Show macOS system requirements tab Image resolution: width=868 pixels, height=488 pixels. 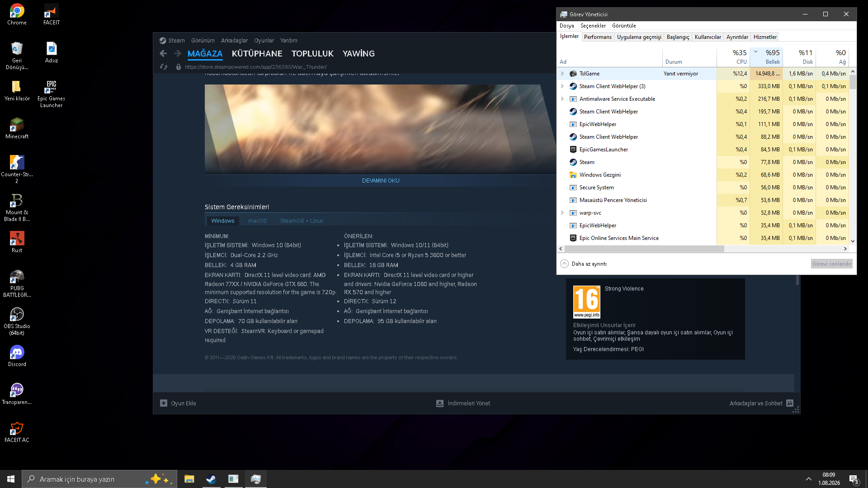pos(257,221)
